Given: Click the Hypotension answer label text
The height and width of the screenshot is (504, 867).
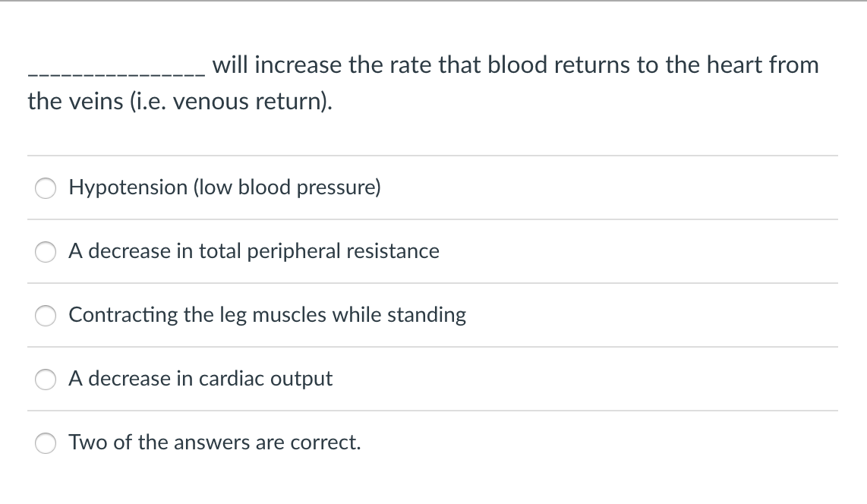Looking at the screenshot, I should pyautogui.click(x=224, y=187).
